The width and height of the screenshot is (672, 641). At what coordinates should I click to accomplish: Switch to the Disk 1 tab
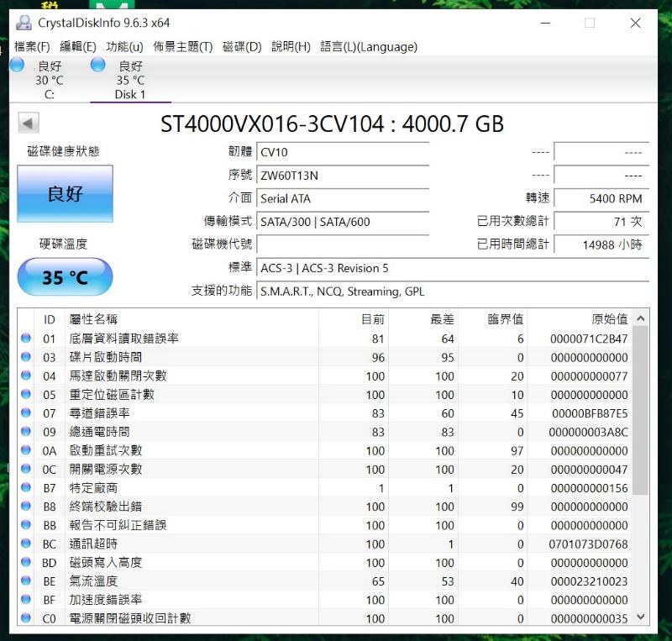tap(129, 81)
